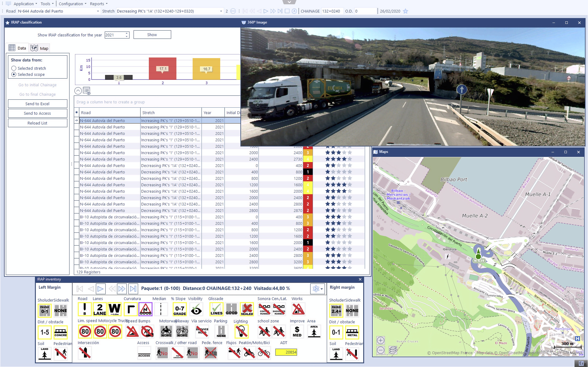
Task: Click the motorcycle NONE lane icon
Action: (166, 331)
